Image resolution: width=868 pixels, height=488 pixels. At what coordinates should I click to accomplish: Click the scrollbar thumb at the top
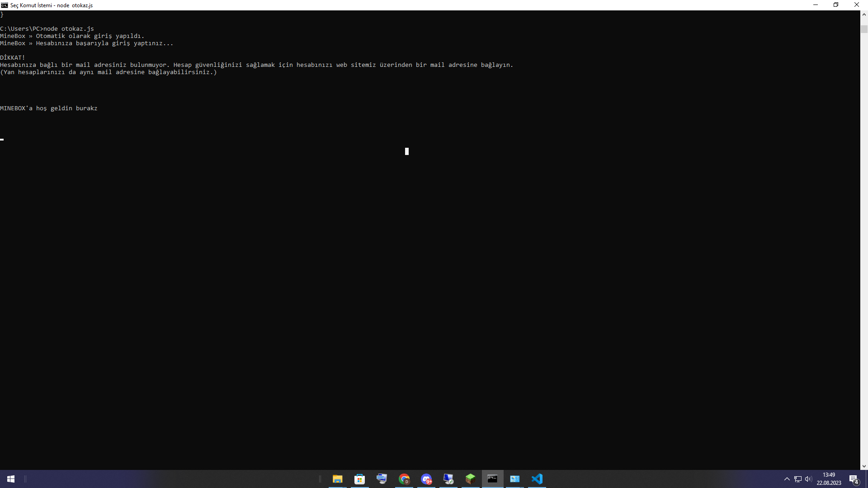pos(864,29)
